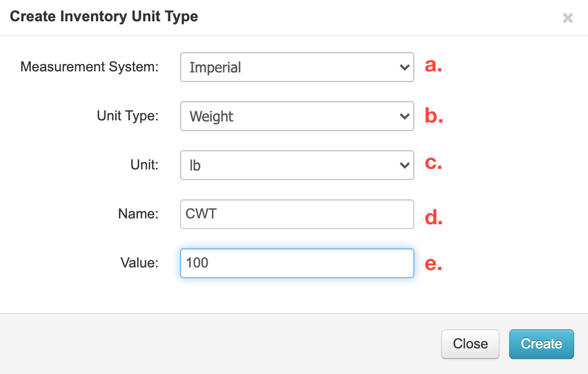Click the red "b." annotation marker

434,115
